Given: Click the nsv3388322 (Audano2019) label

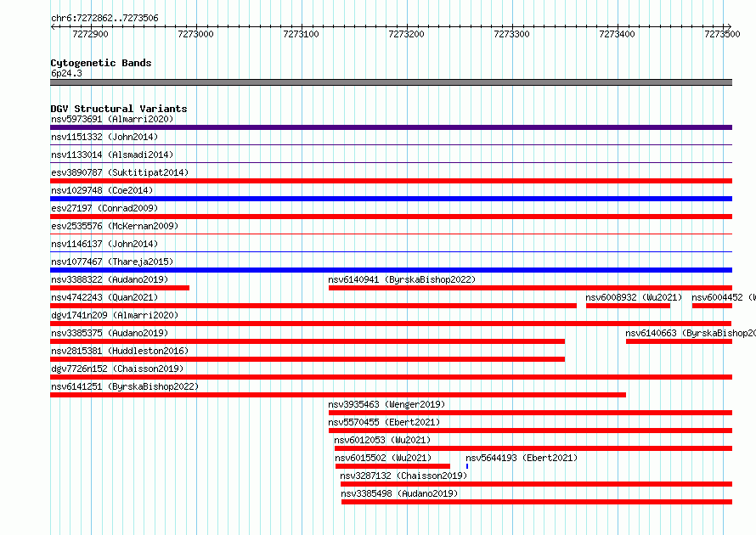Looking at the screenshot, I should point(110,279).
